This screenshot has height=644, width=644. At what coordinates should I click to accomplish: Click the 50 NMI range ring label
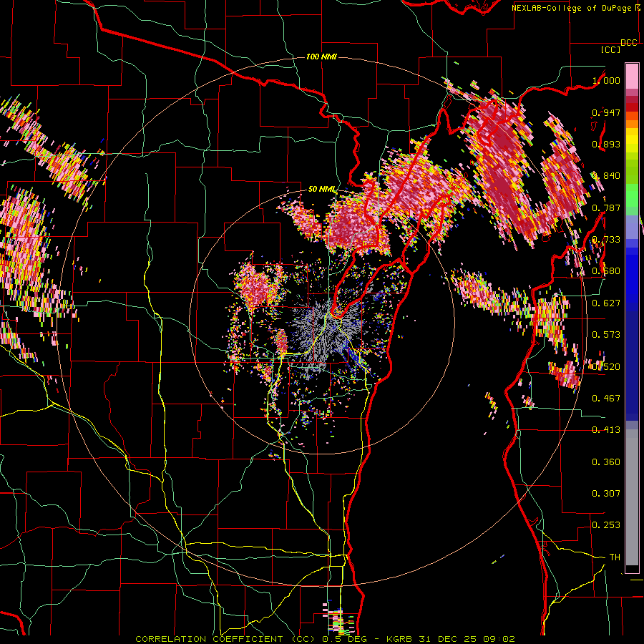coord(323,189)
